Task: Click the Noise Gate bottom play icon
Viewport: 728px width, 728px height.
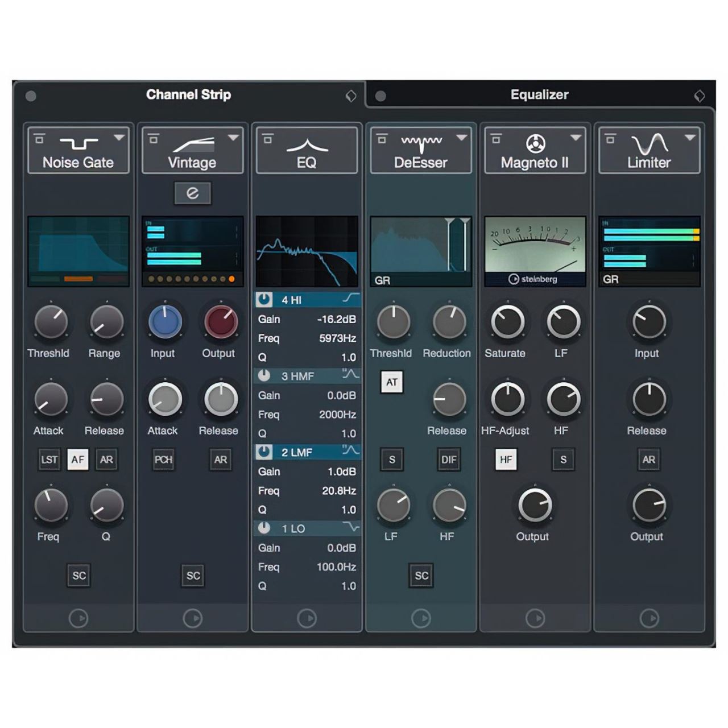Action: (78, 618)
